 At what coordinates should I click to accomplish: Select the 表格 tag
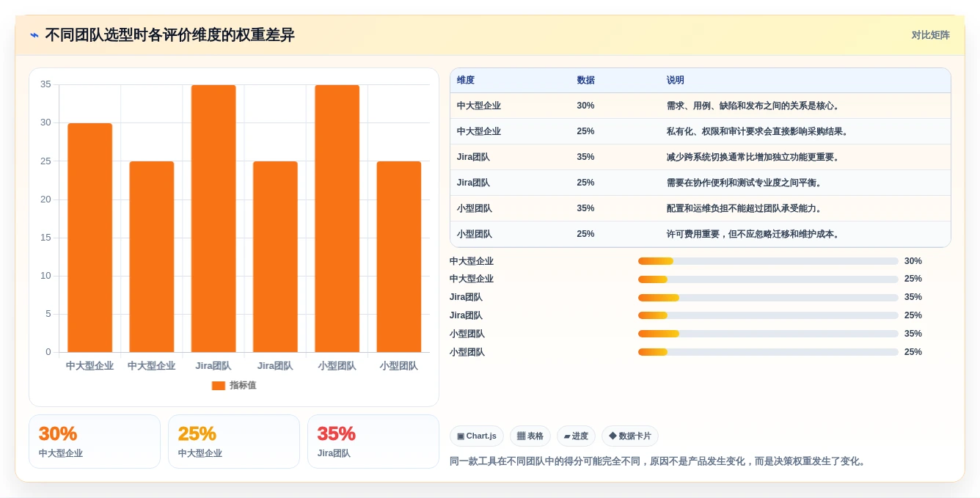tap(530, 436)
